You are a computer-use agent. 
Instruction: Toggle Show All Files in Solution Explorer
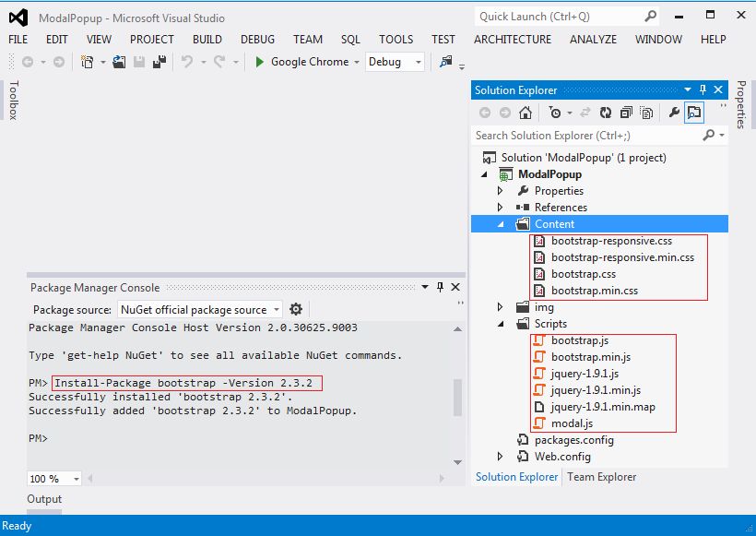click(646, 113)
